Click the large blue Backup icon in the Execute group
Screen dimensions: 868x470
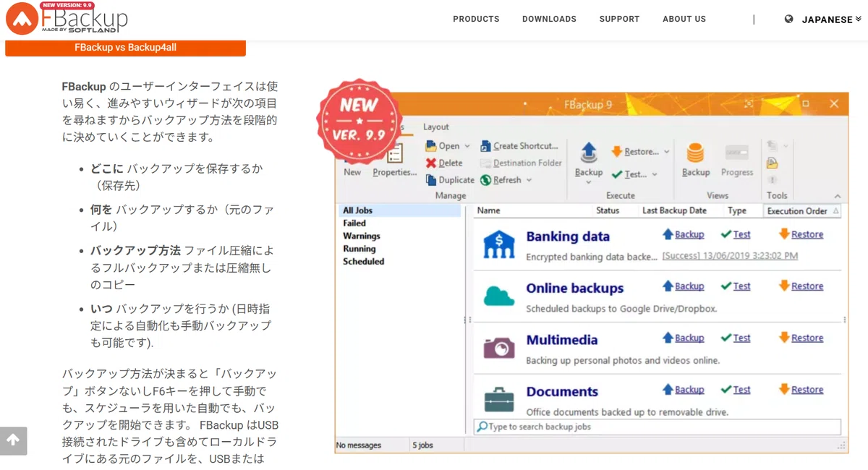click(589, 153)
